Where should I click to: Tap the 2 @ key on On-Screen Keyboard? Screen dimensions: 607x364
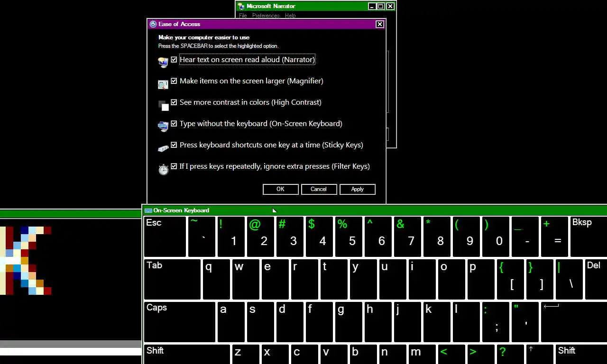(260, 237)
